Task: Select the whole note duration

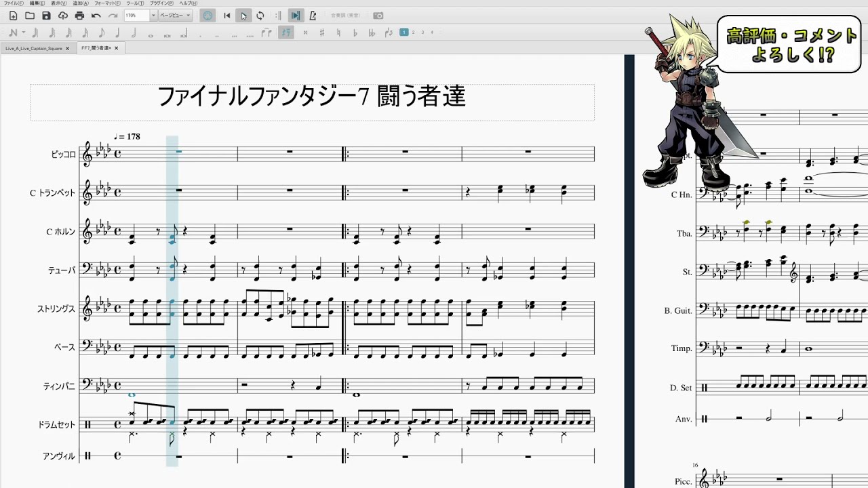Action: [151, 35]
